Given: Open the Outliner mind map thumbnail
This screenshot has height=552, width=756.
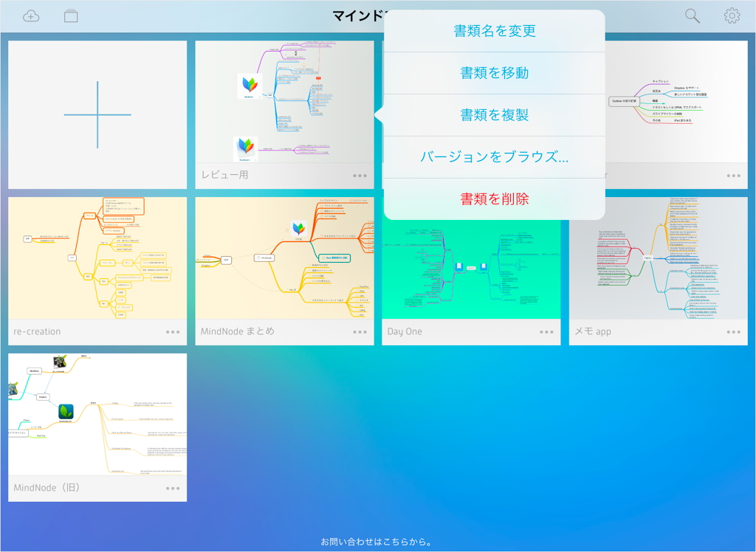Looking at the screenshot, I should click(x=676, y=102).
